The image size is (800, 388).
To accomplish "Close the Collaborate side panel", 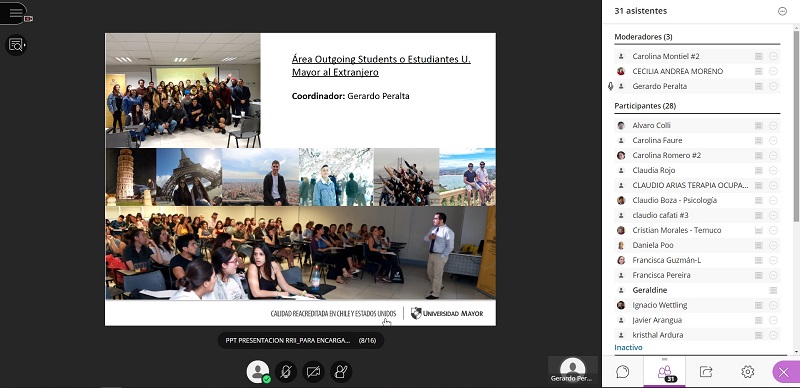I will click(x=786, y=372).
